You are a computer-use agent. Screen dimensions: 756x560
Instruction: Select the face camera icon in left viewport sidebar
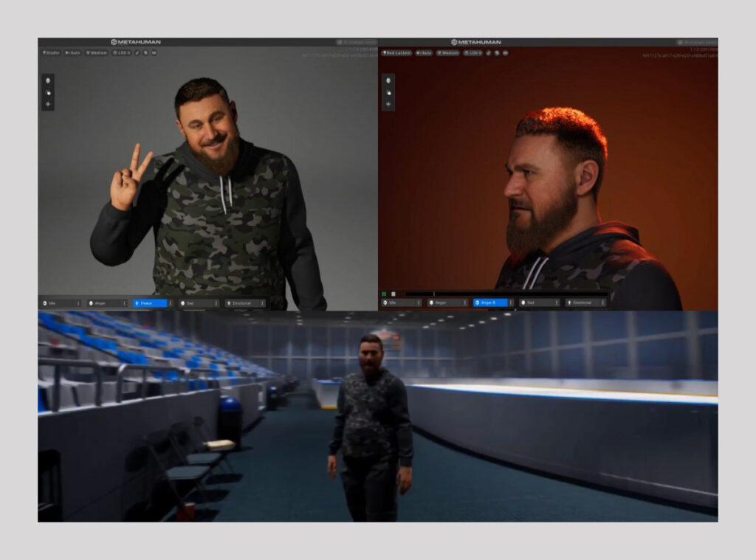pyautogui.click(x=49, y=80)
